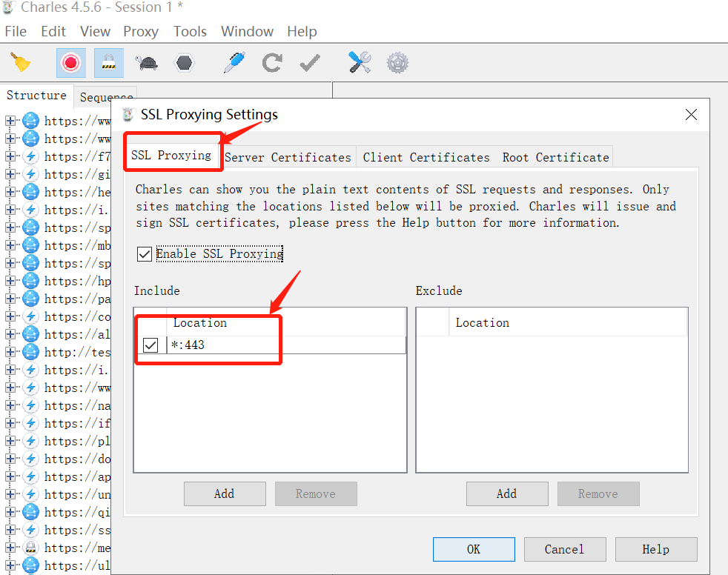
Task: Switch to Server Certificates tab
Action: [x=288, y=157]
